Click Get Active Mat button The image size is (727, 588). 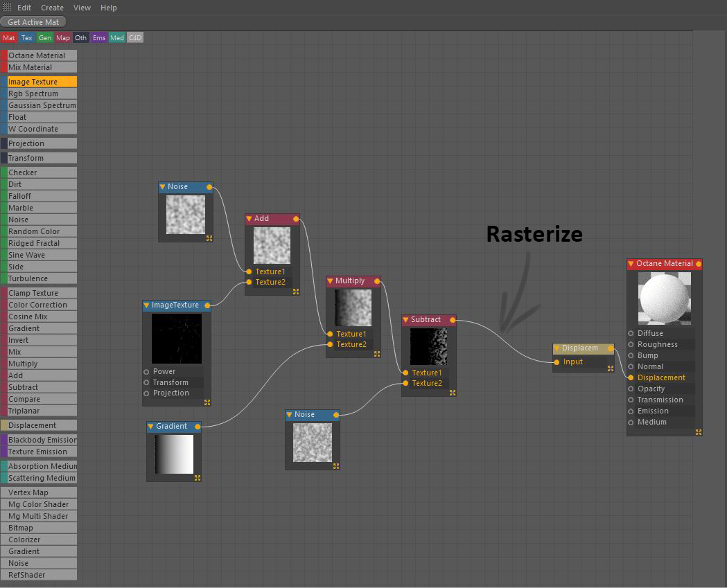pyautogui.click(x=33, y=22)
